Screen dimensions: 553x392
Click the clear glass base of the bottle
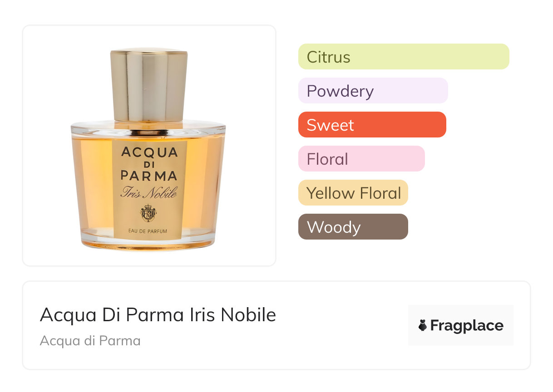pyautogui.click(x=148, y=244)
